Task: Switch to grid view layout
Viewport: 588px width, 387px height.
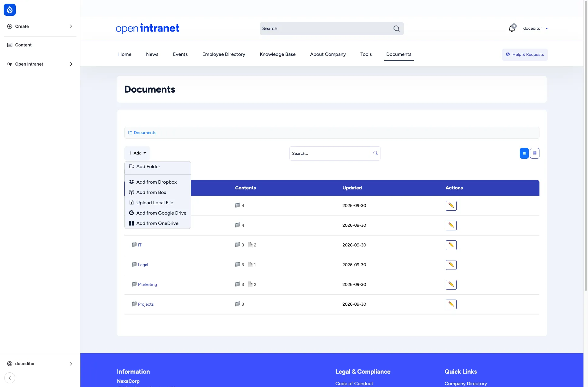Action: coord(535,153)
